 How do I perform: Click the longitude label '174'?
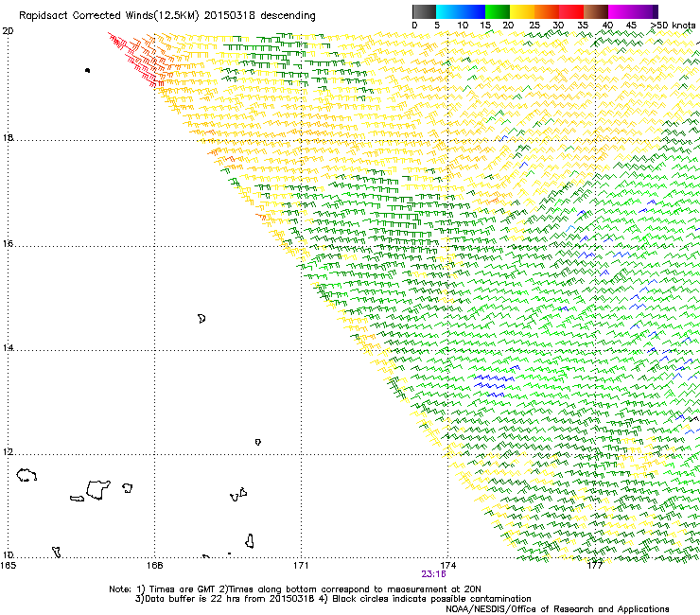(448, 566)
